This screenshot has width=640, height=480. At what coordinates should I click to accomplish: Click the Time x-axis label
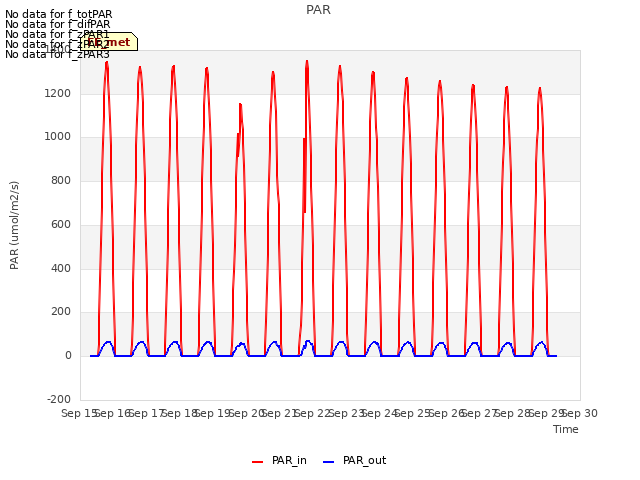566,429
